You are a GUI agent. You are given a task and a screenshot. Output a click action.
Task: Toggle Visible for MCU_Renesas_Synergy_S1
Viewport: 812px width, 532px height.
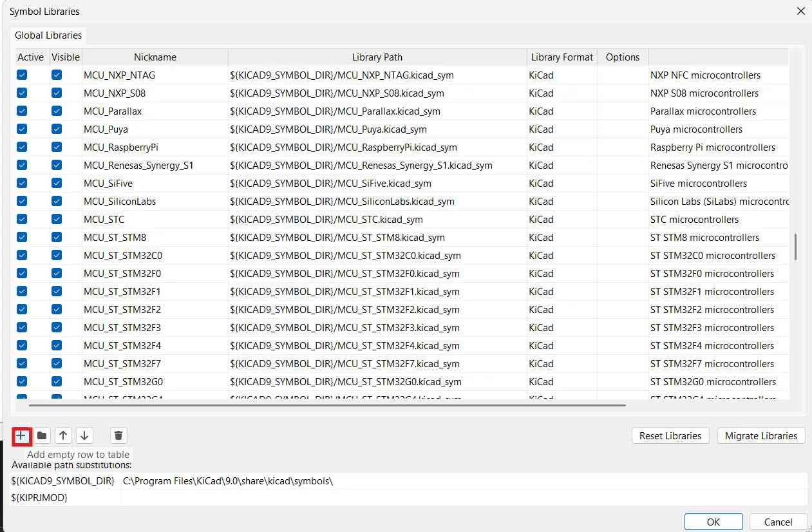coord(57,165)
